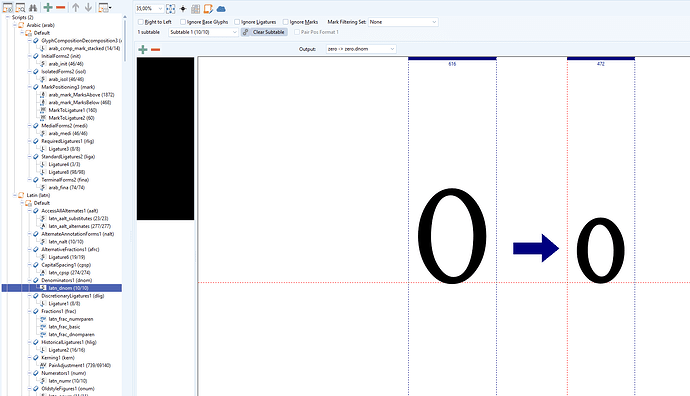Enable the Right to Left checkbox
690x396 pixels.
click(x=141, y=22)
